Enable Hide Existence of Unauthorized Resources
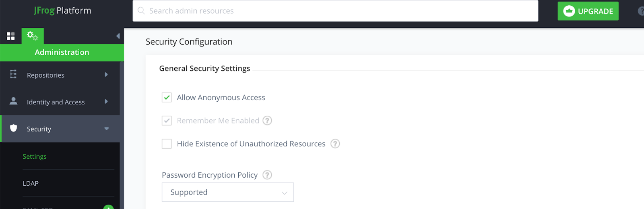The width and height of the screenshot is (644, 209). (167, 143)
